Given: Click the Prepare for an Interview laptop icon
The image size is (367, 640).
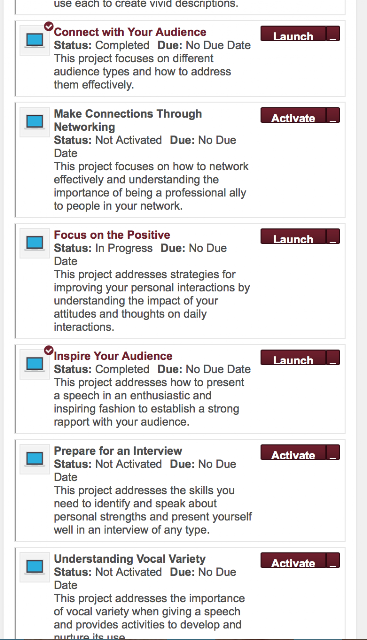Looking at the screenshot, I should point(34,459).
